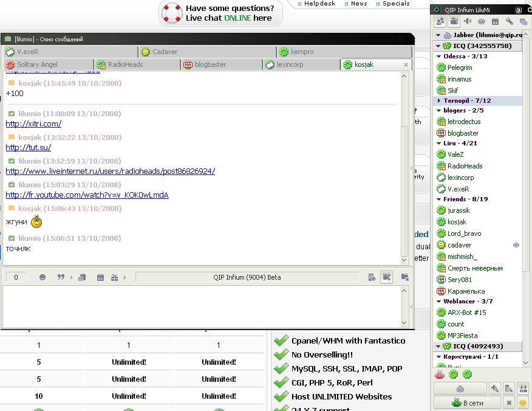Click the add/find contact icon with plus

click(x=495, y=389)
